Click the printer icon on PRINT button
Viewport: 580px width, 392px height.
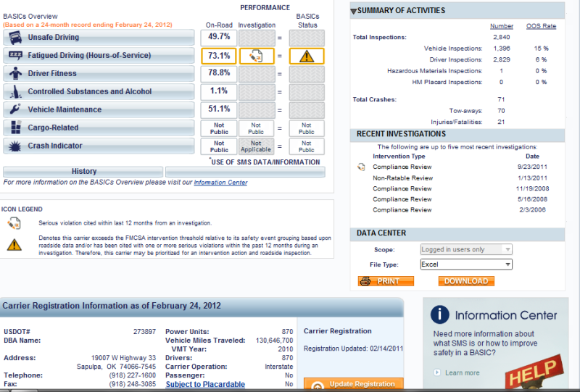pos(365,281)
